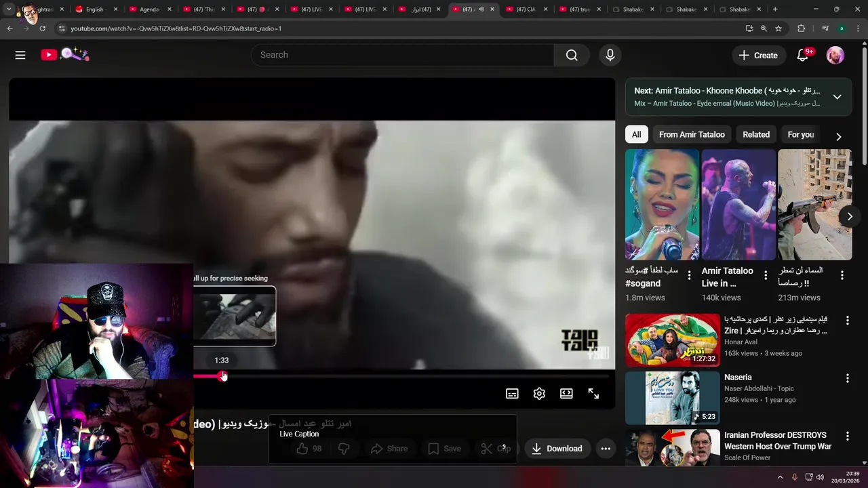Open Amir Tataloo Live in short thumbnail

click(738, 205)
